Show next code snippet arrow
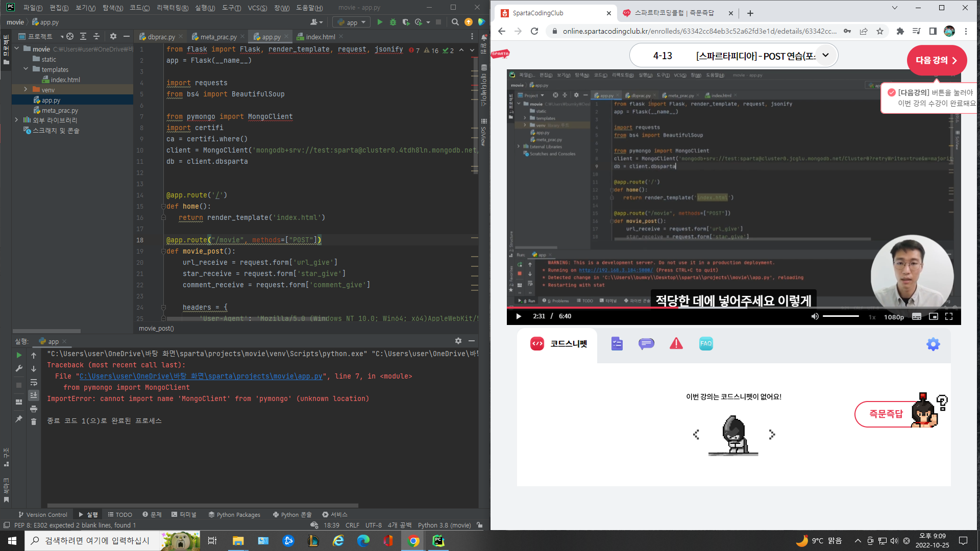This screenshot has width=980, height=551. point(772,434)
